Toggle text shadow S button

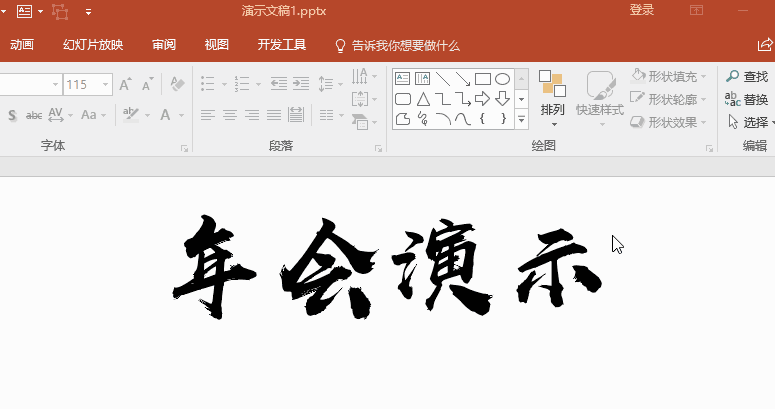(12, 116)
